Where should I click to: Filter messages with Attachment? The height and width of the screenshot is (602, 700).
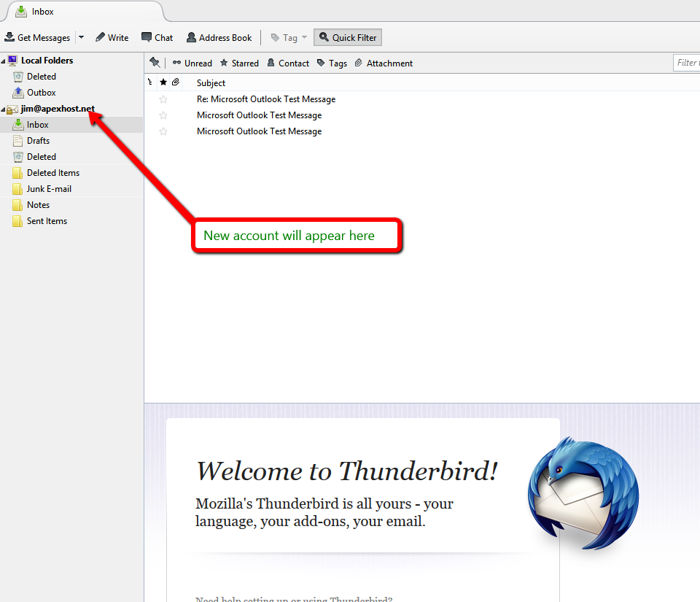point(384,63)
